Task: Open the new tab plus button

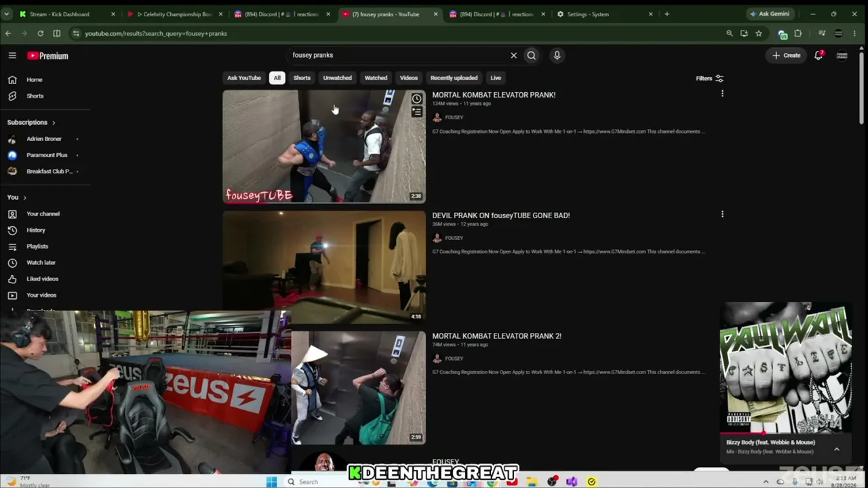Action: click(x=667, y=14)
